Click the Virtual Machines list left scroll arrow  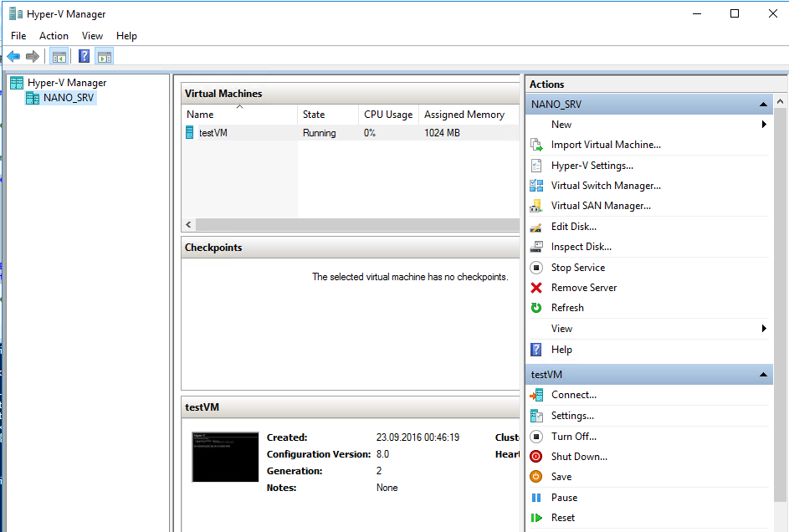(189, 225)
